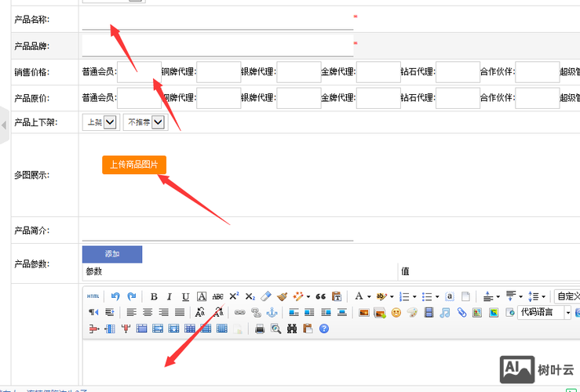The image size is (580, 392).
Task: Click the print icon in editor toolbar
Action: (260, 328)
